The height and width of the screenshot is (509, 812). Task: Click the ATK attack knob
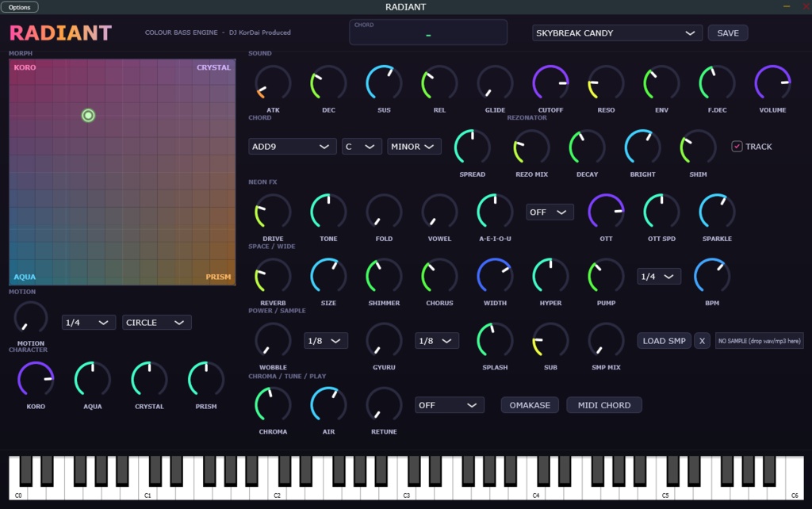(273, 83)
